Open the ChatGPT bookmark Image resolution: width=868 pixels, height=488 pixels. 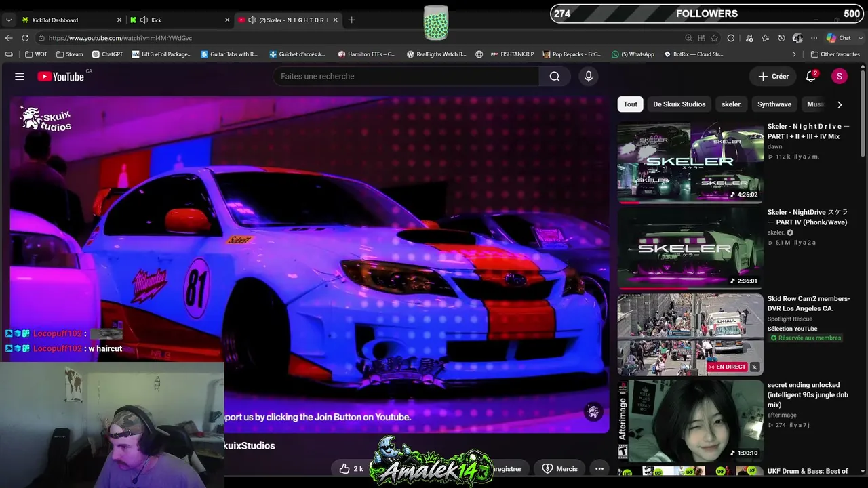107,54
